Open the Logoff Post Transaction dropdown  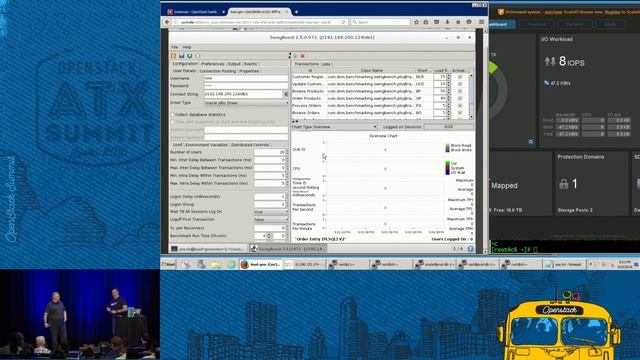(x=271, y=220)
